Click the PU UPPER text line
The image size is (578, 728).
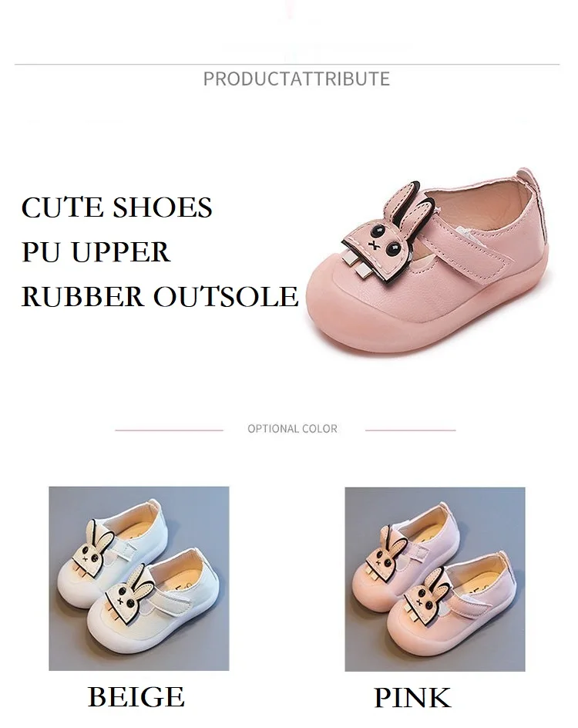coord(96,251)
